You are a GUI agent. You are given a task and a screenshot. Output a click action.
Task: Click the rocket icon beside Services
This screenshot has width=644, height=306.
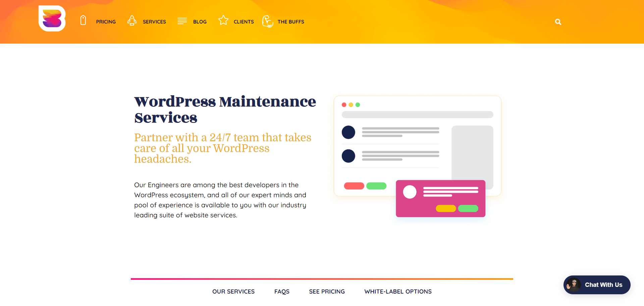132,20
